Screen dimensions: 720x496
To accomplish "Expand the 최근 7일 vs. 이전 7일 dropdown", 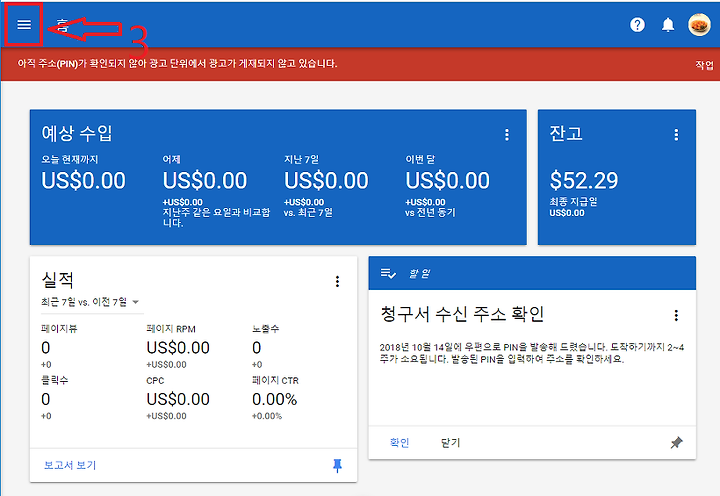I will (90, 302).
